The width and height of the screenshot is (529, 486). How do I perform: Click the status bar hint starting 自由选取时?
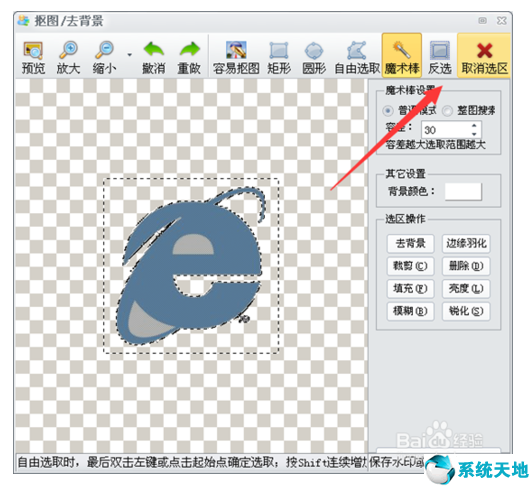click(192, 462)
